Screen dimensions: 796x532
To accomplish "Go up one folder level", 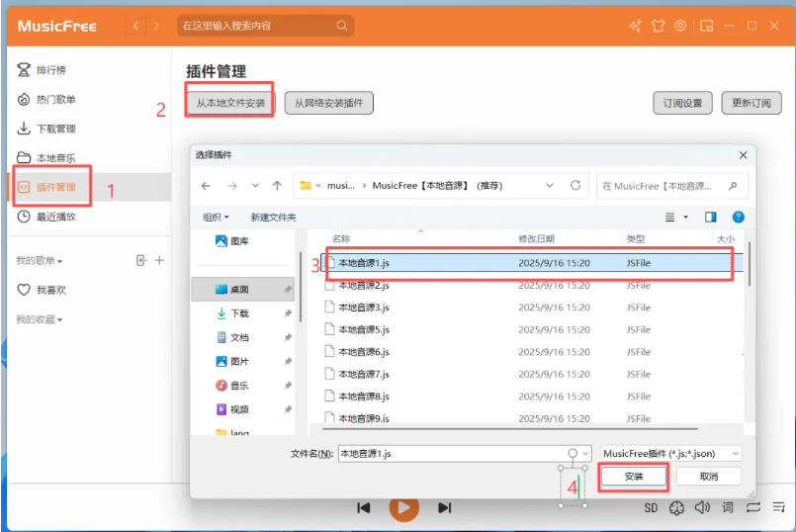I will point(277,186).
